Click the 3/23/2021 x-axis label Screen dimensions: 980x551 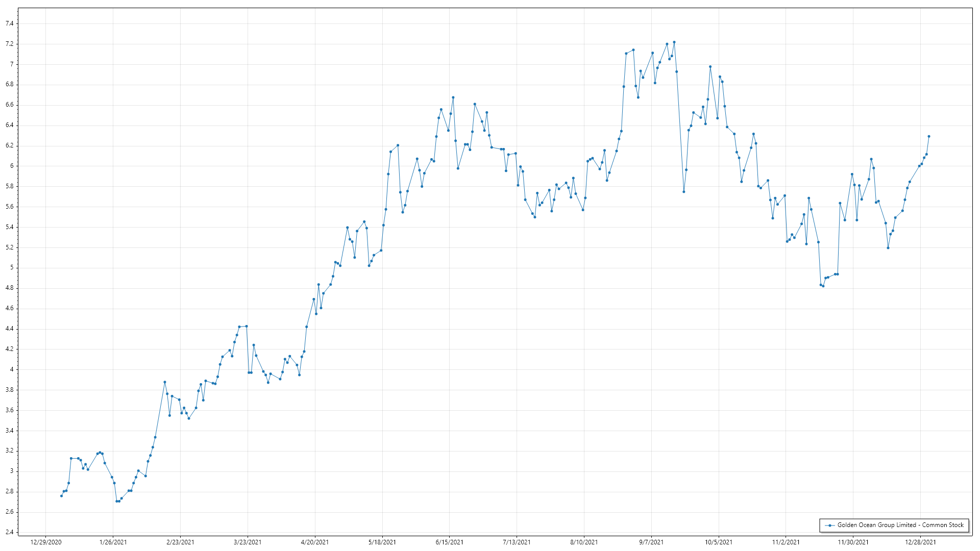click(248, 542)
